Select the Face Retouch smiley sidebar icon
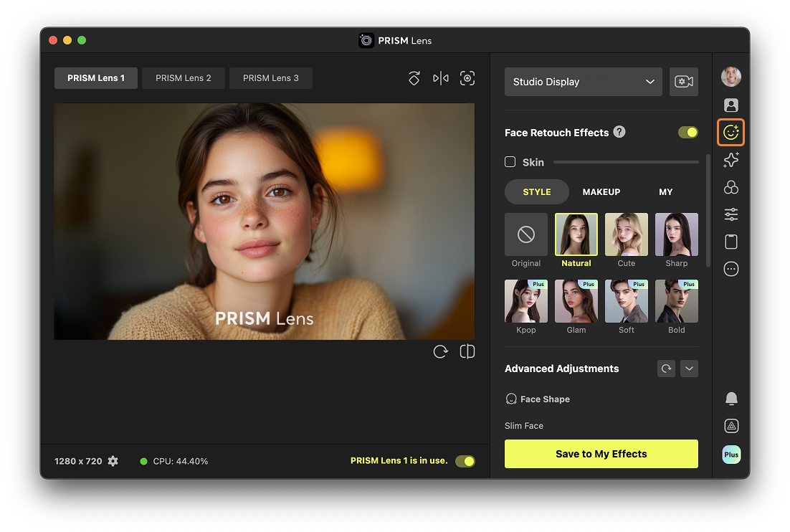This screenshot has width=790, height=532. [731, 133]
